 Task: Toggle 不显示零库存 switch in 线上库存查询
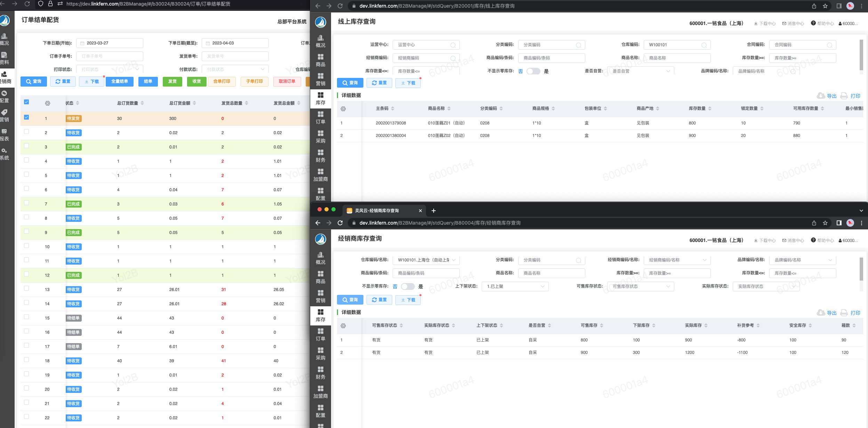coord(533,71)
